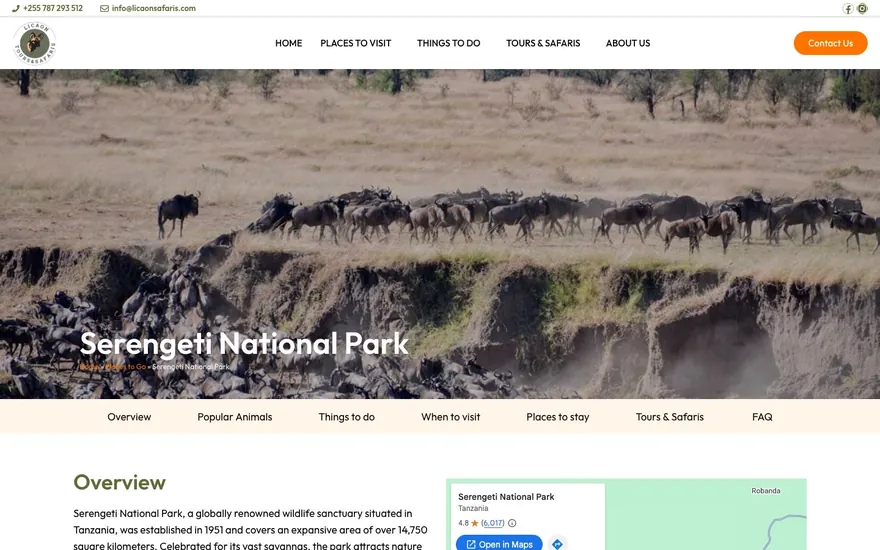The width and height of the screenshot is (880, 550).
Task: Click the Serengeti National Park map title
Action: coord(506,497)
